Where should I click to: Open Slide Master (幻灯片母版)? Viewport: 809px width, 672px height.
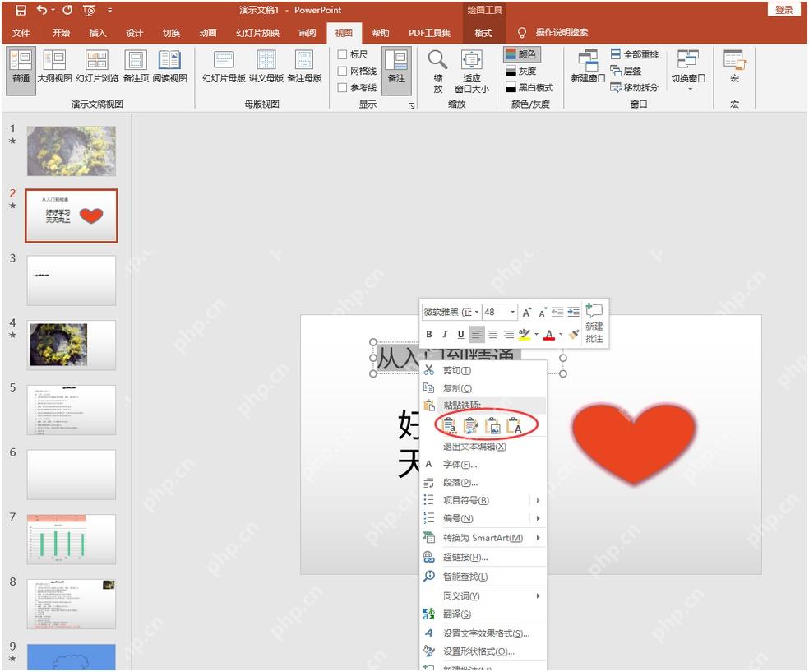224,67
